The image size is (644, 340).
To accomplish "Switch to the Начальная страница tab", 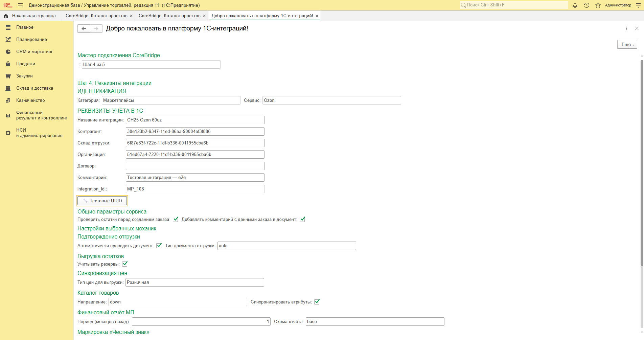I will [31, 16].
